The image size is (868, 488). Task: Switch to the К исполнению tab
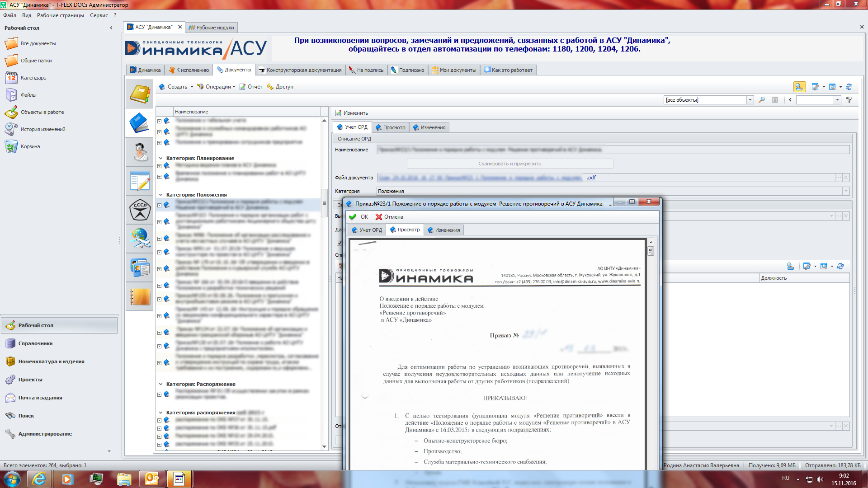189,70
